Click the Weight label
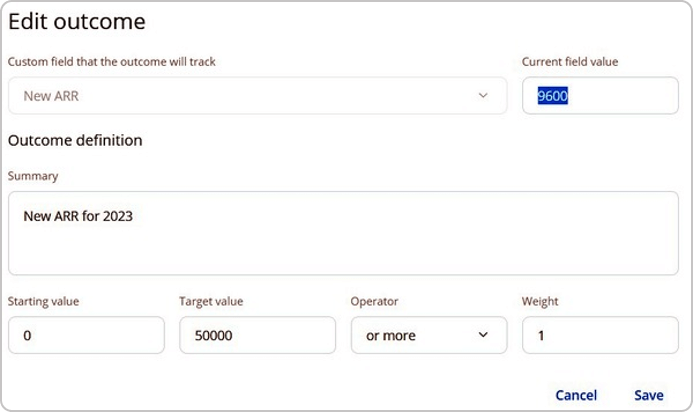Image resolution: width=693 pixels, height=412 pixels. click(540, 301)
